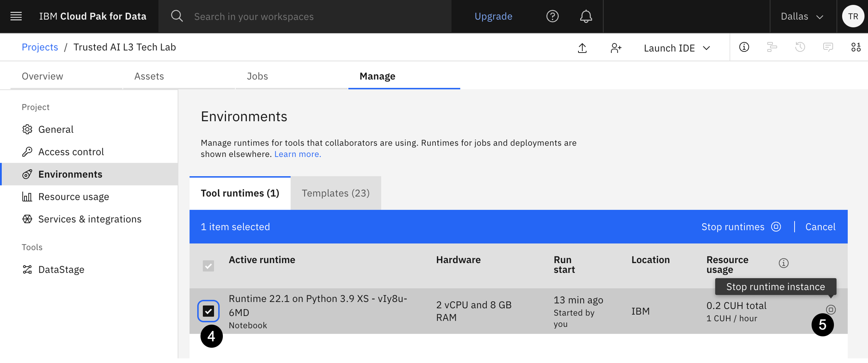The height and width of the screenshot is (363, 868).
Task: Go to the Assets tab
Action: coord(149,76)
